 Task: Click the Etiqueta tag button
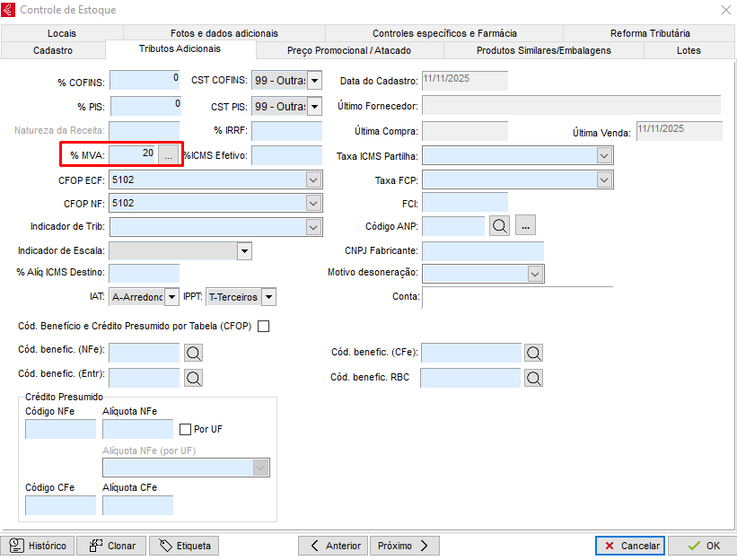pos(184,546)
